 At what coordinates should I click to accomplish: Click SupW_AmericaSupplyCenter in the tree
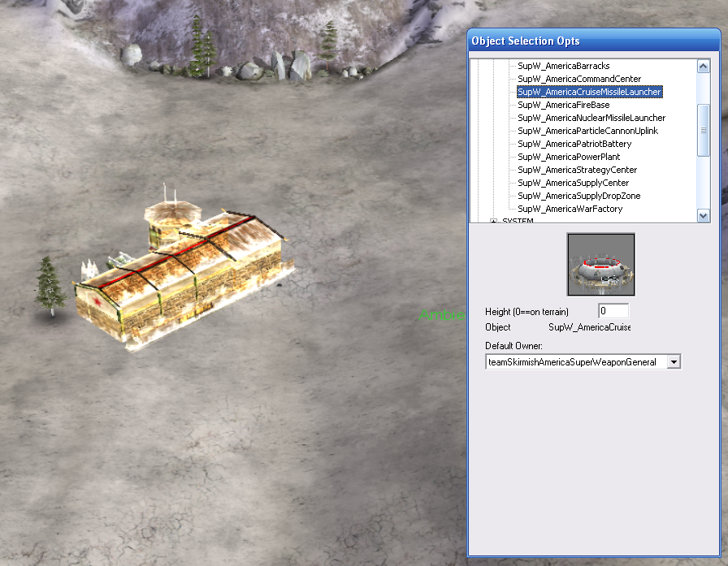tap(573, 183)
